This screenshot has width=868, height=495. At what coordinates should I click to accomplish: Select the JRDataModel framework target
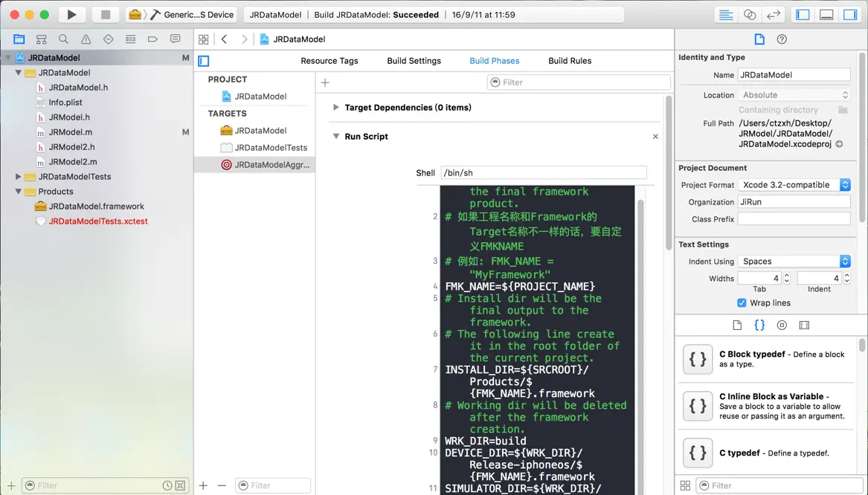point(260,131)
